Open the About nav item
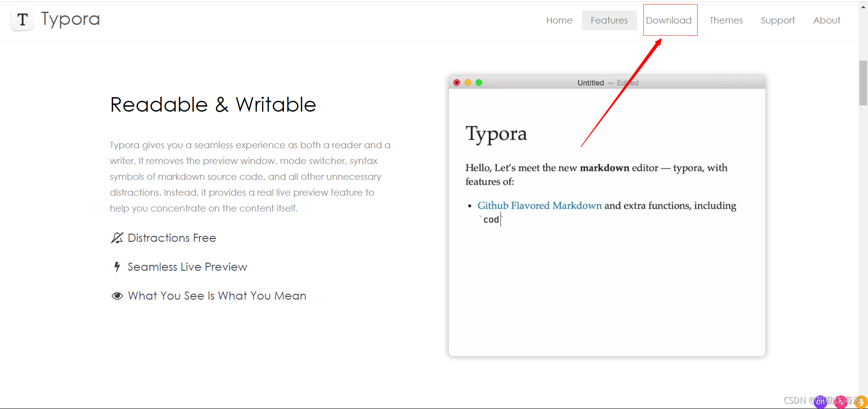 (x=826, y=20)
